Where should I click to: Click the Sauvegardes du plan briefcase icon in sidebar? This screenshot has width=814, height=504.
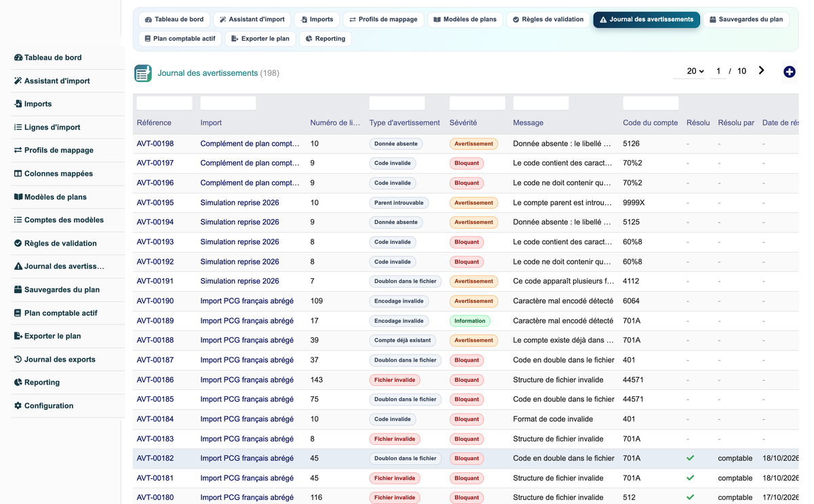pos(18,290)
